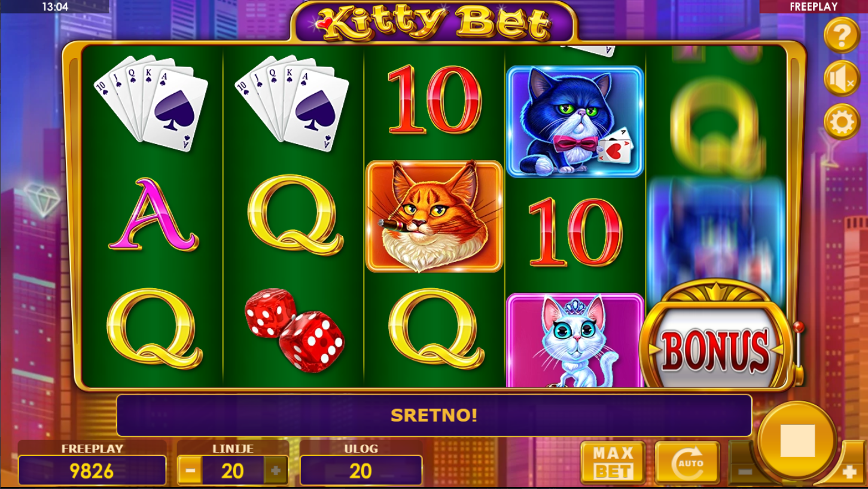Image resolution: width=868 pixels, height=489 pixels.
Task: Select the blue tuxedo cat symbol
Action: (575, 122)
